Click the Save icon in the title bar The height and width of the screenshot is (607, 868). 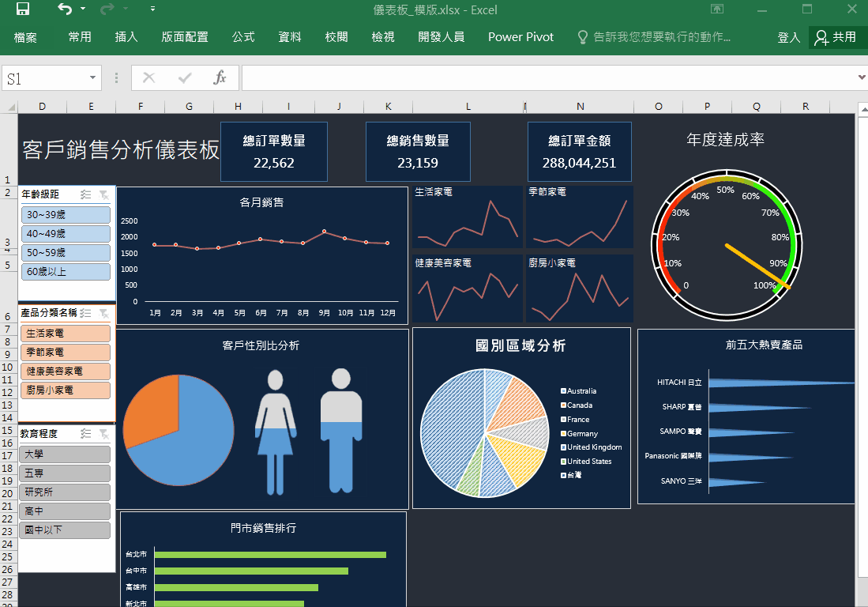point(23,9)
